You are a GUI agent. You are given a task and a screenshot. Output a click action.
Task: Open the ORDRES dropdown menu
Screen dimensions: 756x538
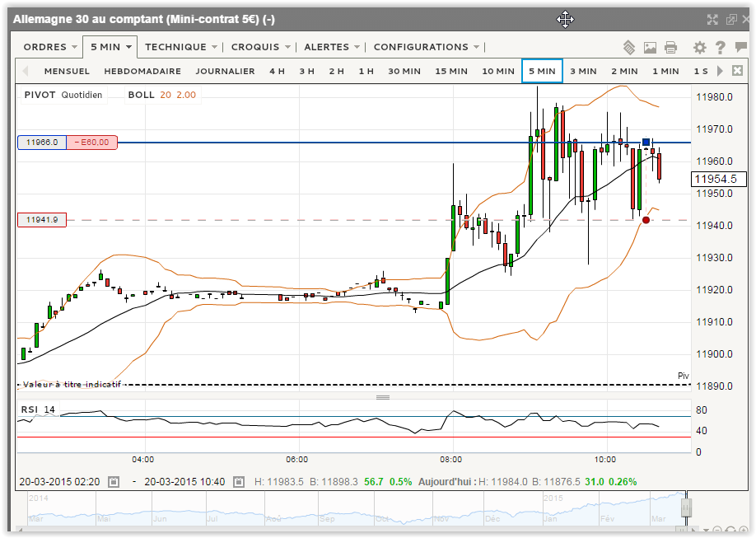[x=50, y=47]
